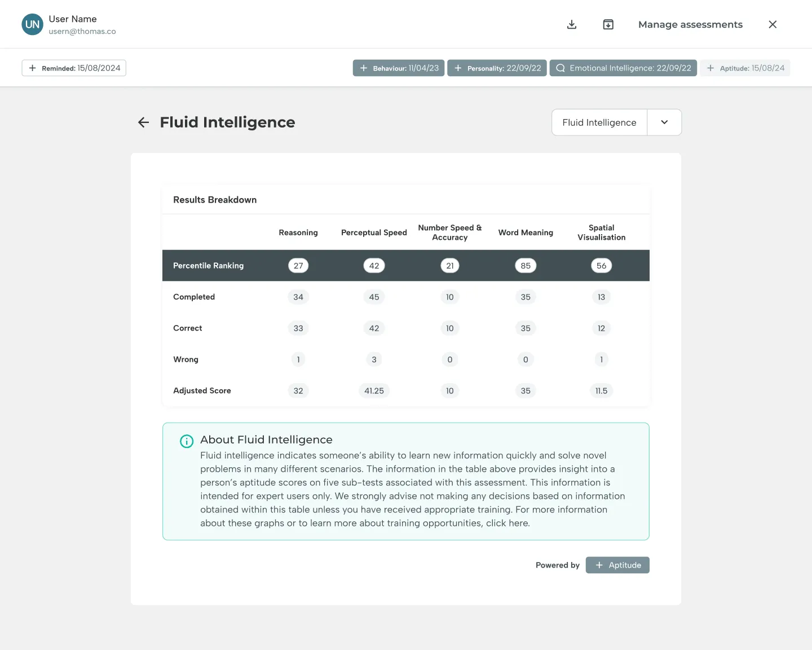Click the Perceptual Speed column header
This screenshot has height=650, width=812.
pos(374,232)
